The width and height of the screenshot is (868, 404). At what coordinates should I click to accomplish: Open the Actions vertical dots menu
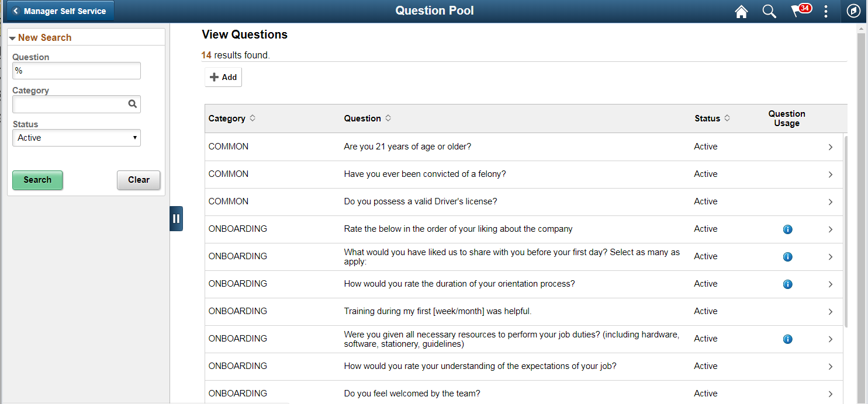(826, 12)
